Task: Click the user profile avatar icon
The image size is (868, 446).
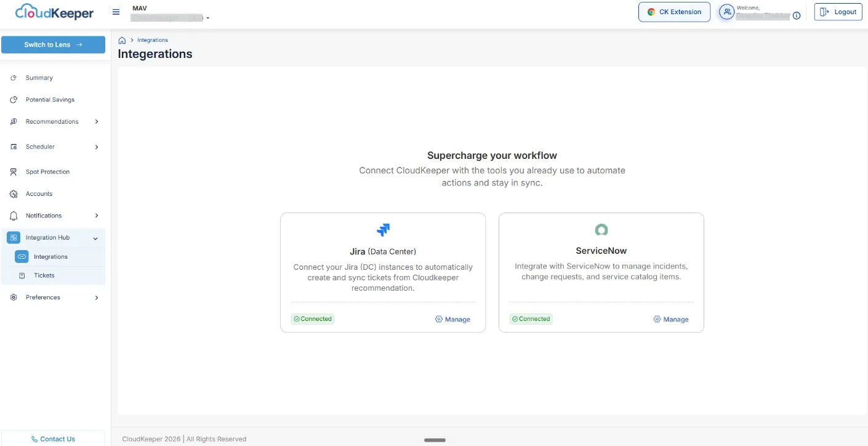Action: [x=727, y=12]
